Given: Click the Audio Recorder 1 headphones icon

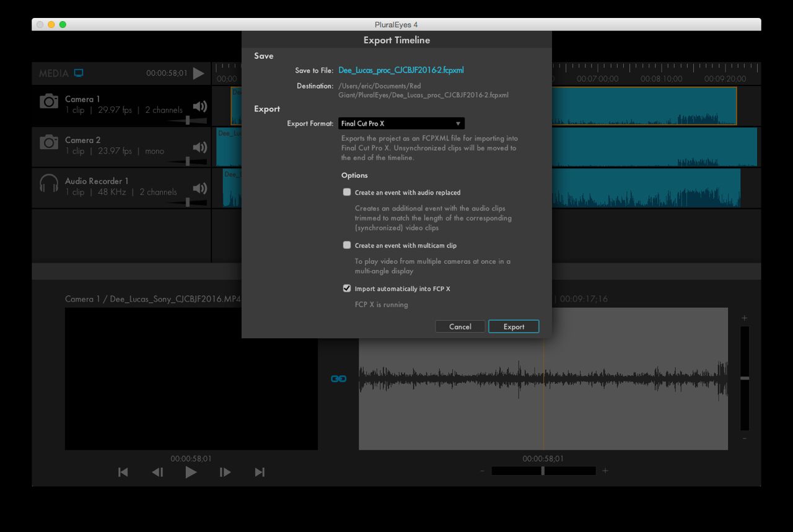Looking at the screenshot, I should [49, 183].
